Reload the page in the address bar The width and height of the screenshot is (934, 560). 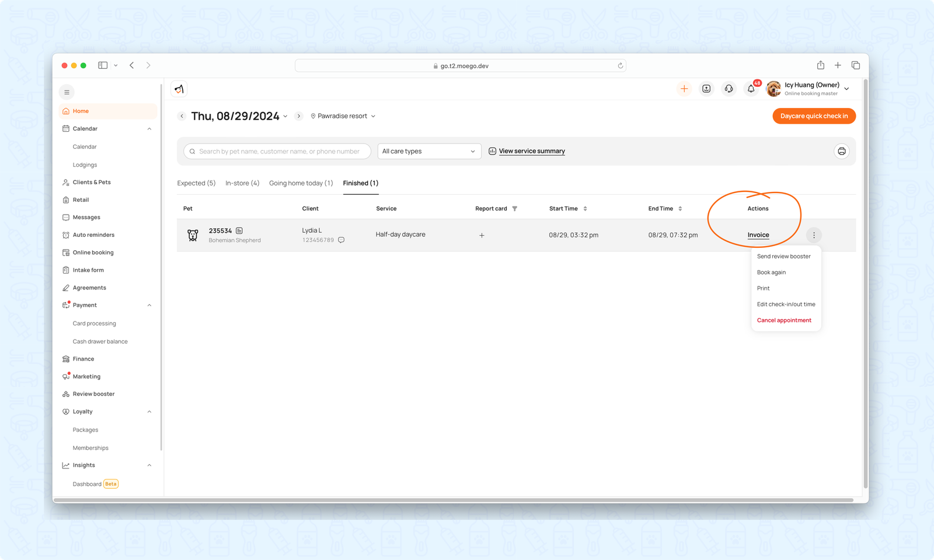[621, 66]
